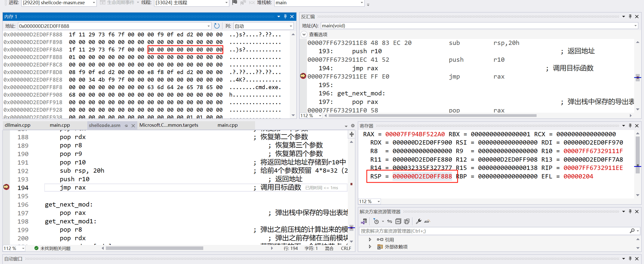The image size is (644, 264).
Task: Click the pending changes filter clock icon
Action: point(376,221)
